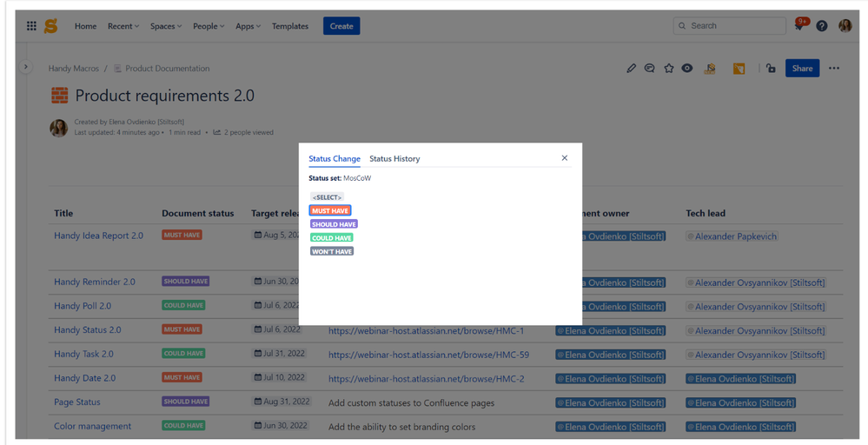Click the edit pencil icon

click(x=631, y=69)
